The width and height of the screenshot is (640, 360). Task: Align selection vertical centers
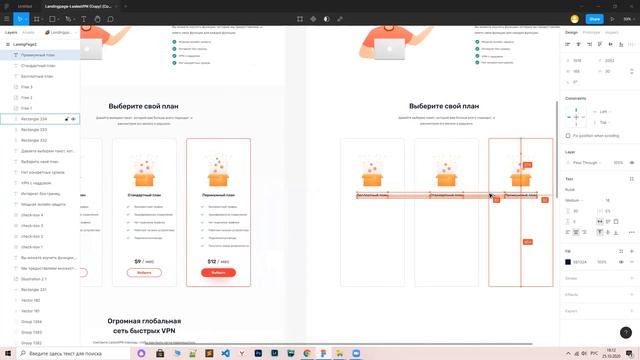click(611, 44)
